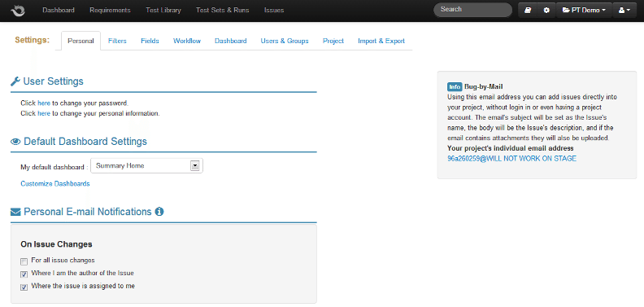Uncheck 'Where the issue is assigned to me'
Viewport: 644px width, 307px height.
tap(24, 287)
